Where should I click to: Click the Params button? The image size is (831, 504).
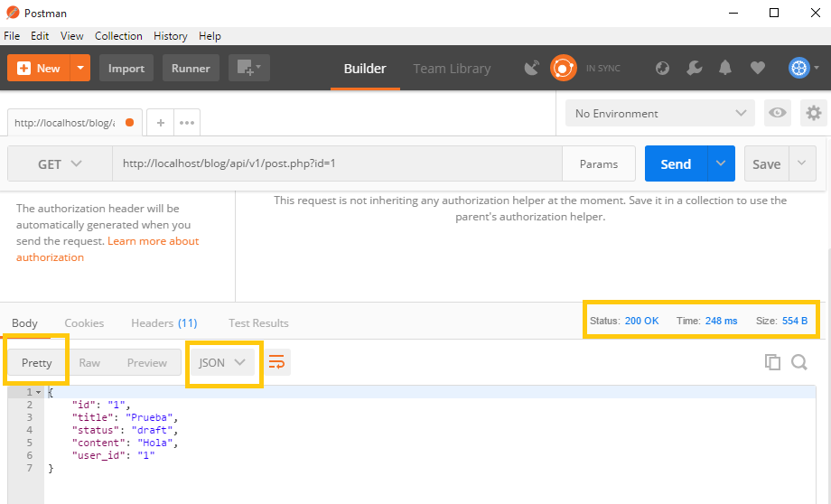[x=598, y=163]
